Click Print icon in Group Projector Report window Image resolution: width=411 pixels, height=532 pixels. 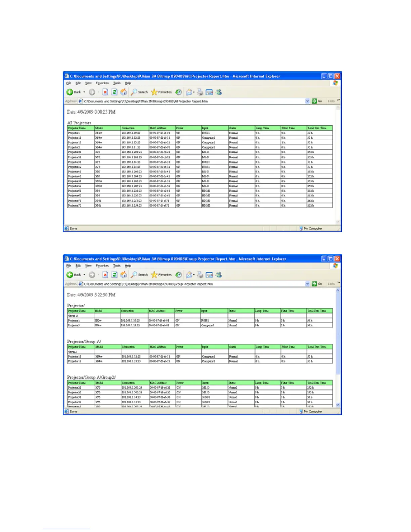coord(200,275)
